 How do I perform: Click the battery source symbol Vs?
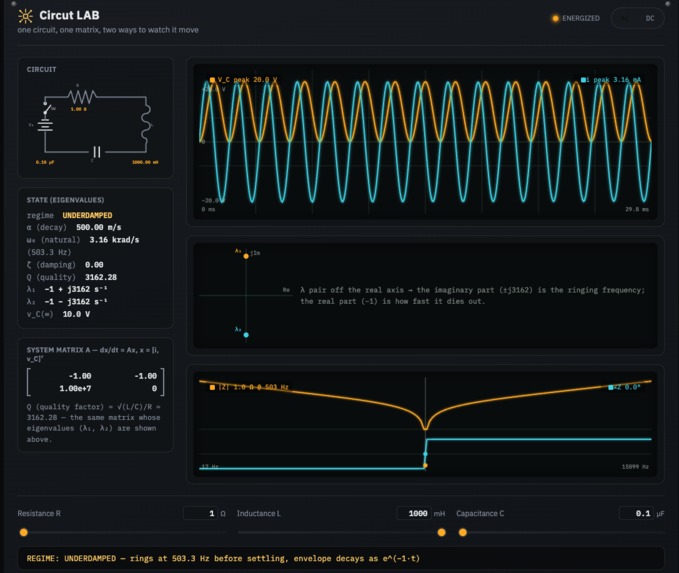[x=45, y=125]
